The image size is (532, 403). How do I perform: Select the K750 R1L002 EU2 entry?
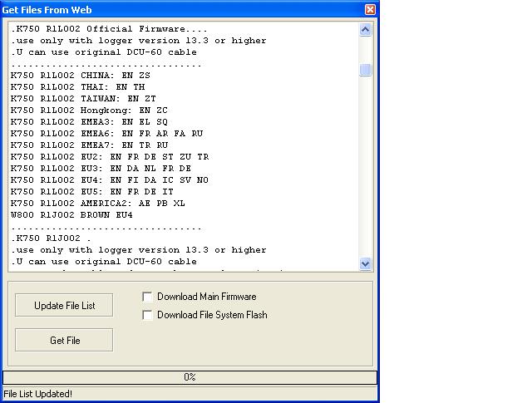110,157
